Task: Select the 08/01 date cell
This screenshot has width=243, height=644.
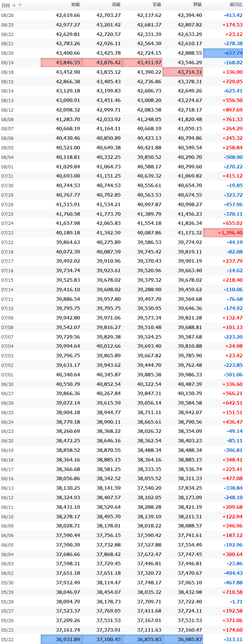Action: coord(7,167)
